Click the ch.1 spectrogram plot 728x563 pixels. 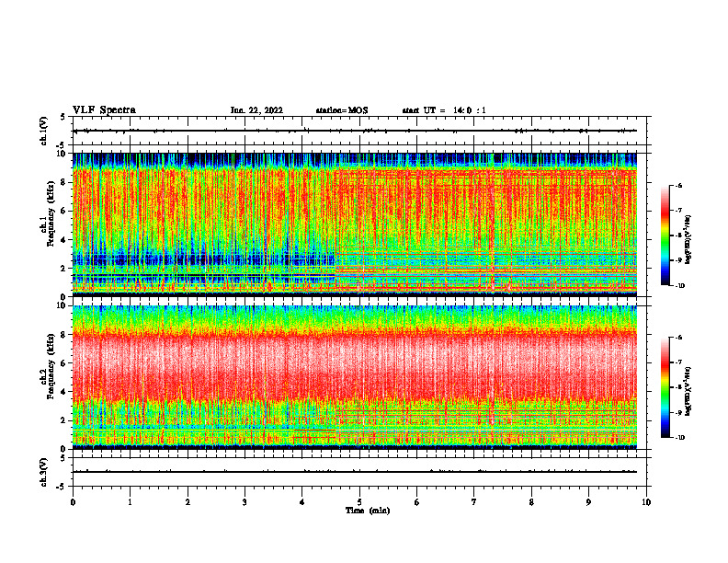coord(355,224)
